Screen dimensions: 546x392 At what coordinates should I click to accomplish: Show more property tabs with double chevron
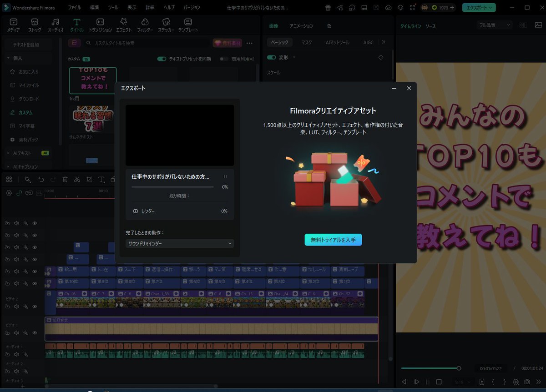(383, 42)
